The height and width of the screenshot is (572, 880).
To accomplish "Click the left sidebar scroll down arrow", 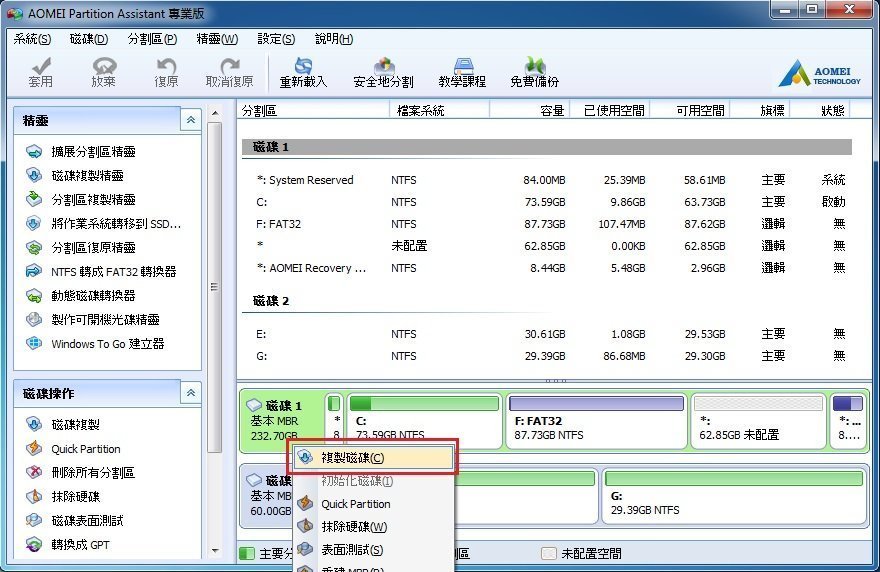I will pos(215,551).
